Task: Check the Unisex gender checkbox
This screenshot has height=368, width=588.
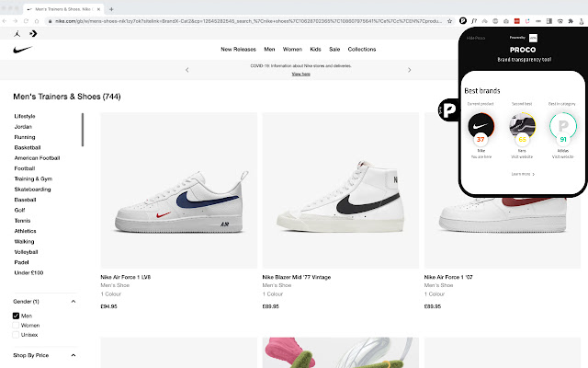Action: tap(16, 335)
